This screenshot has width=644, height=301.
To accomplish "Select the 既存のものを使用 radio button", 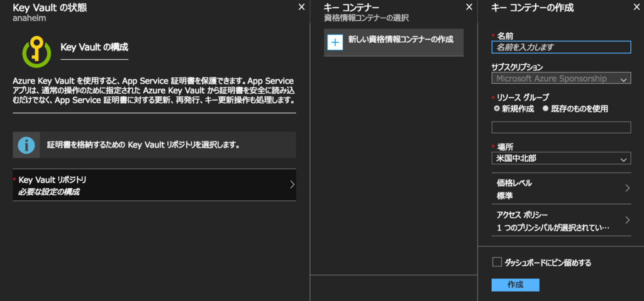I will click(x=545, y=109).
